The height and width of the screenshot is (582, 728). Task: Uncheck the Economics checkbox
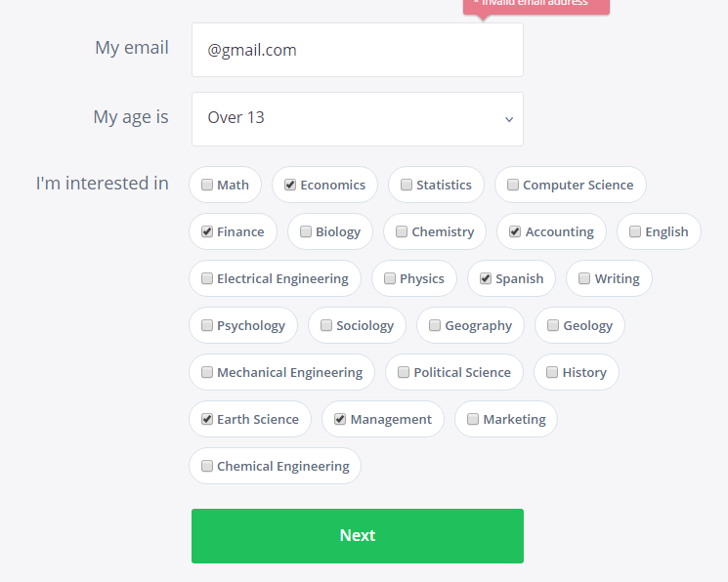point(290,185)
